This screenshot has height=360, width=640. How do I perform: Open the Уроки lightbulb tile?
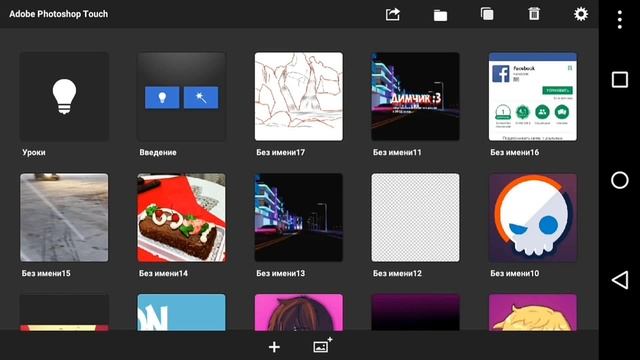click(x=64, y=96)
